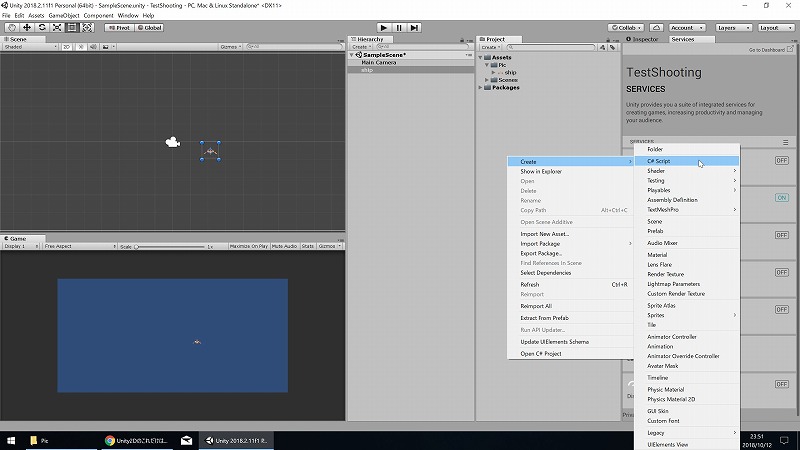This screenshot has width=800, height=450.
Task: Click Windows Start button
Action: coord(11,440)
